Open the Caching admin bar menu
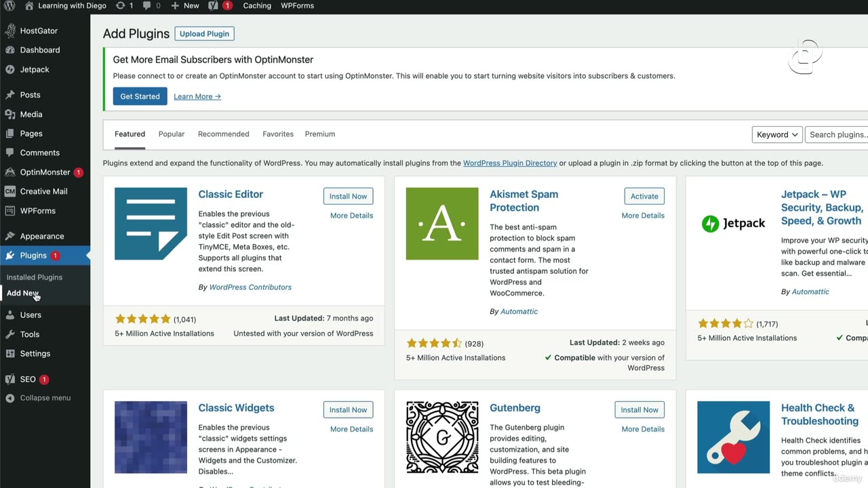This screenshot has height=488, width=868. click(257, 5)
